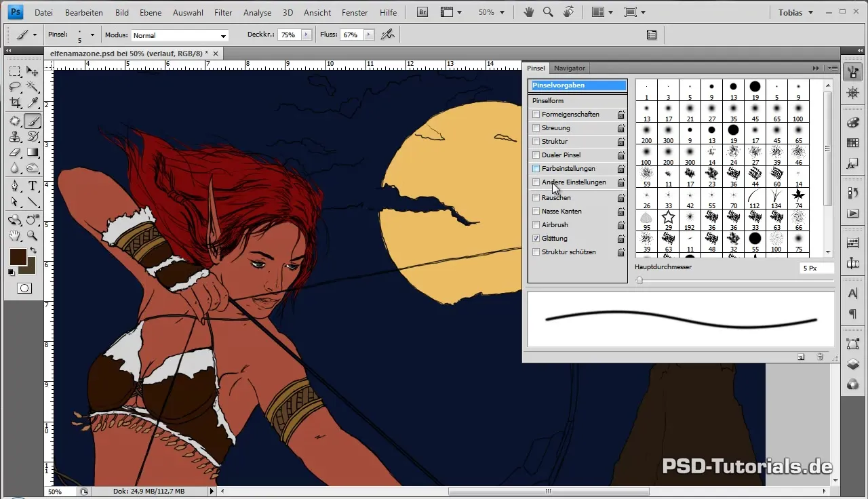Click the foreground color swatch
Image resolution: width=868 pixels, height=499 pixels.
tap(18, 257)
